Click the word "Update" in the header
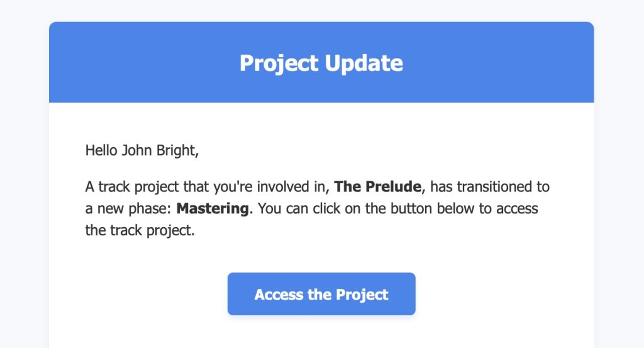Image resolution: width=644 pixels, height=348 pixels. [364, 64]
